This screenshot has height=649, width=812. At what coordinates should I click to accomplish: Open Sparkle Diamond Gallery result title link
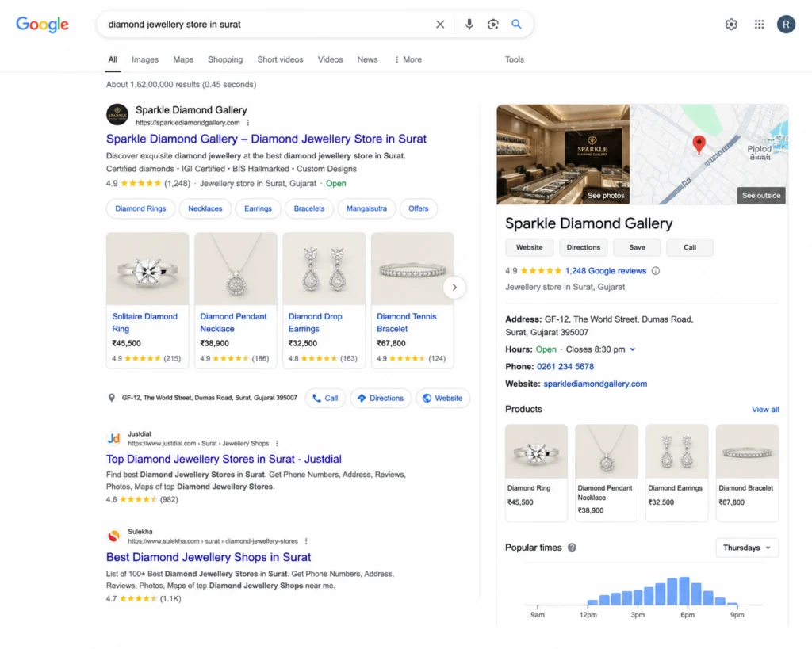pos(266,139)
